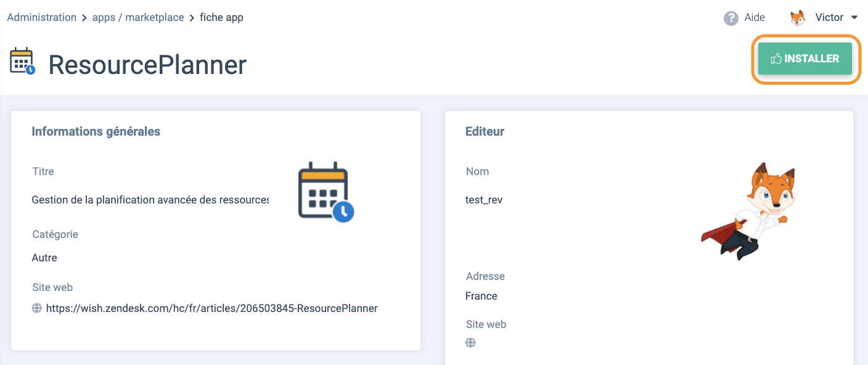Click the thumbs-up icon on Installer button
Screen dimensions: 868x365
[776, 59]
